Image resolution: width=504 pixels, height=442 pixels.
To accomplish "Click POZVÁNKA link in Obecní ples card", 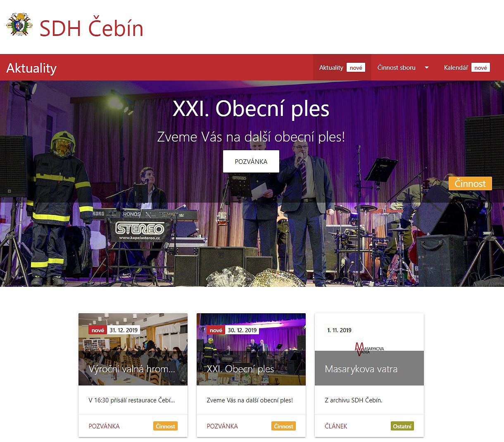I will tap(222, 426).
